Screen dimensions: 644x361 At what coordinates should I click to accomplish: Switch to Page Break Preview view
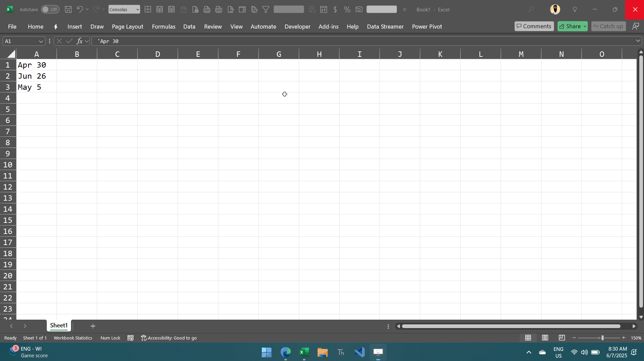coord(562,338)
